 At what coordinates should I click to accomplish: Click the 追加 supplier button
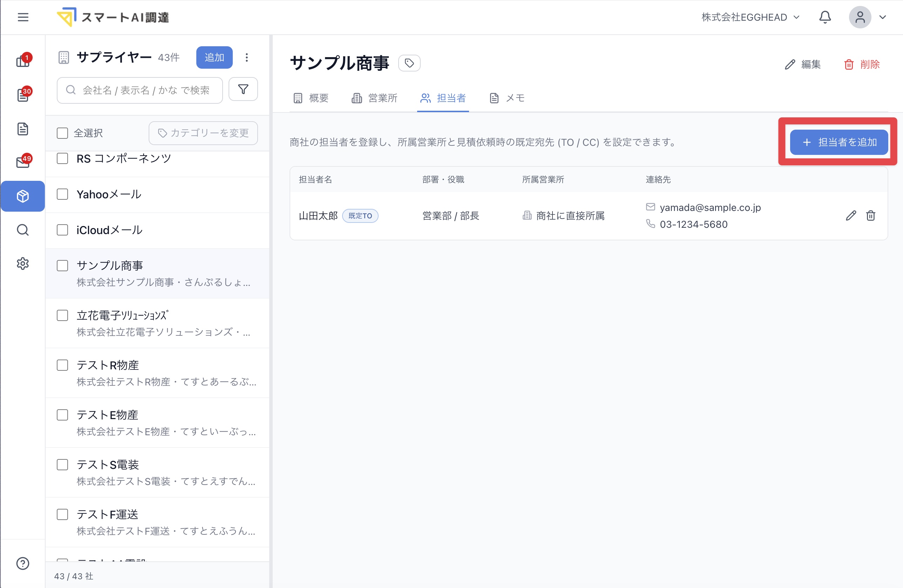[x=215, y=57]
